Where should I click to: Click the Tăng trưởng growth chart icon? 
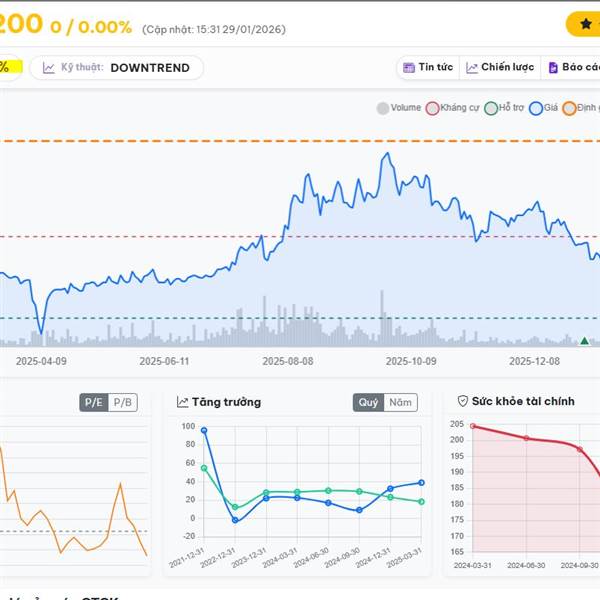click(x=183, y=402)
